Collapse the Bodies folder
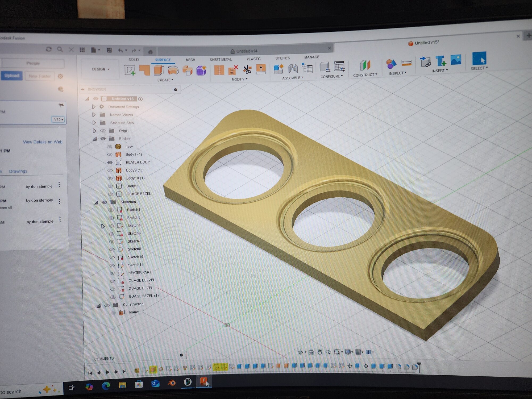Image resolution: width=532 pixels, height=399 pixels. 95,139
